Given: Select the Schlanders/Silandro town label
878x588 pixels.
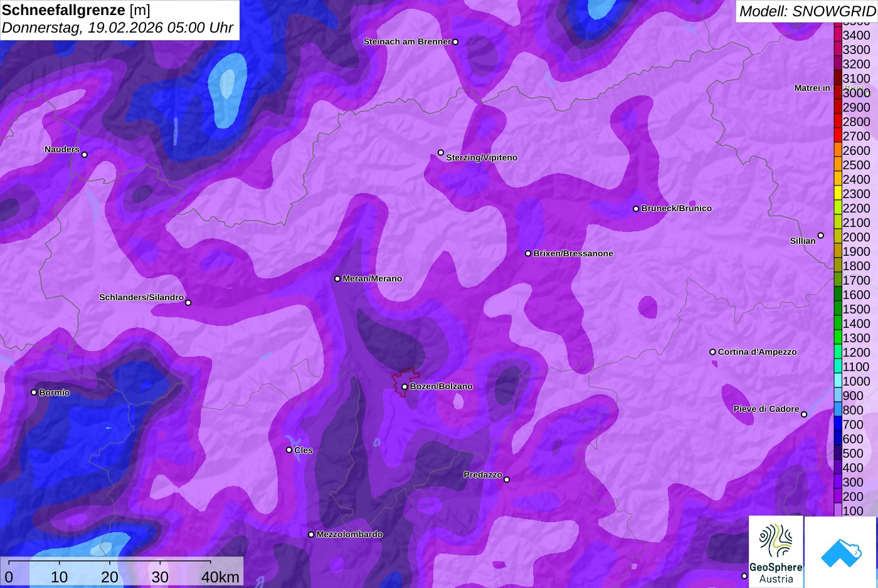Looking at the screenshot, I should 142,298.
